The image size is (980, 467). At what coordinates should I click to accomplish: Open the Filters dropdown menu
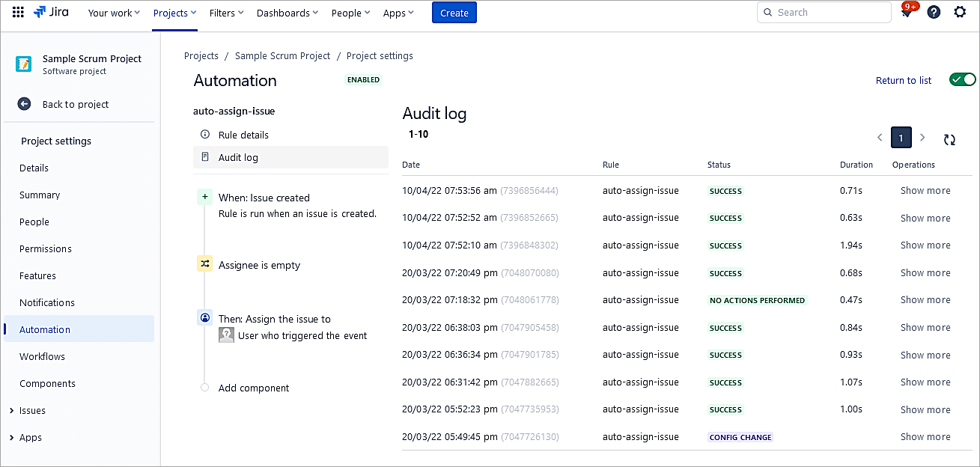coord(227,13)
